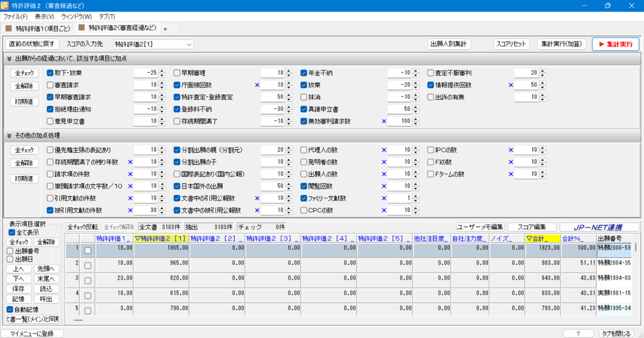644x338 pixels.
Task: Open the タブ(T) menu
Action: click(107, 17)
